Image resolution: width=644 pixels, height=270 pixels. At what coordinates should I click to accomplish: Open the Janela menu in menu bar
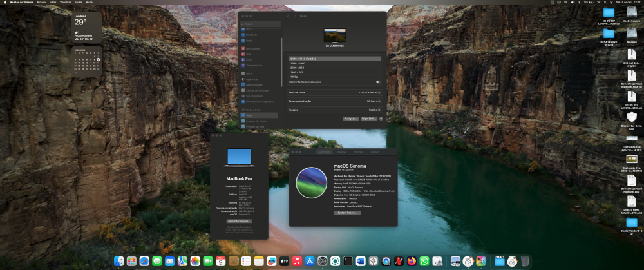pyautogui.click(x=79, y=2)
